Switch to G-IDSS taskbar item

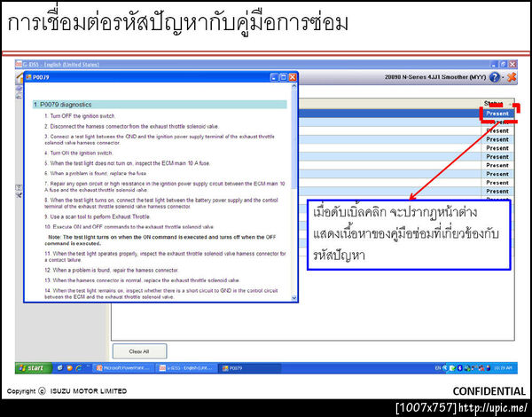point(186,368)
